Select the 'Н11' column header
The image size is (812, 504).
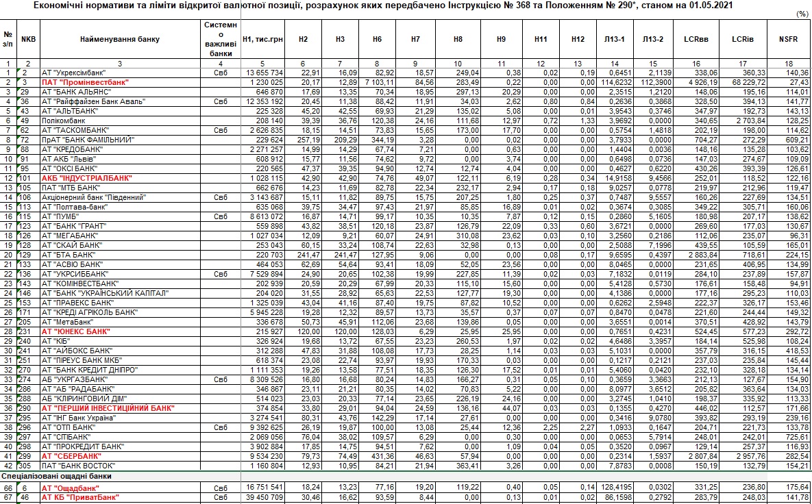541,39
